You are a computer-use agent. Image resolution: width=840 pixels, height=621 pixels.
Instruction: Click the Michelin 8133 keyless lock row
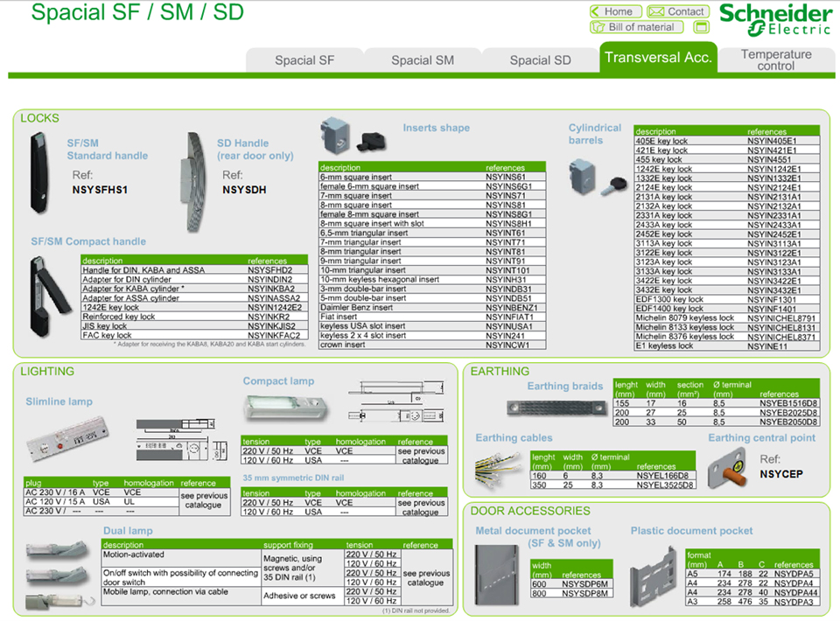727,327
